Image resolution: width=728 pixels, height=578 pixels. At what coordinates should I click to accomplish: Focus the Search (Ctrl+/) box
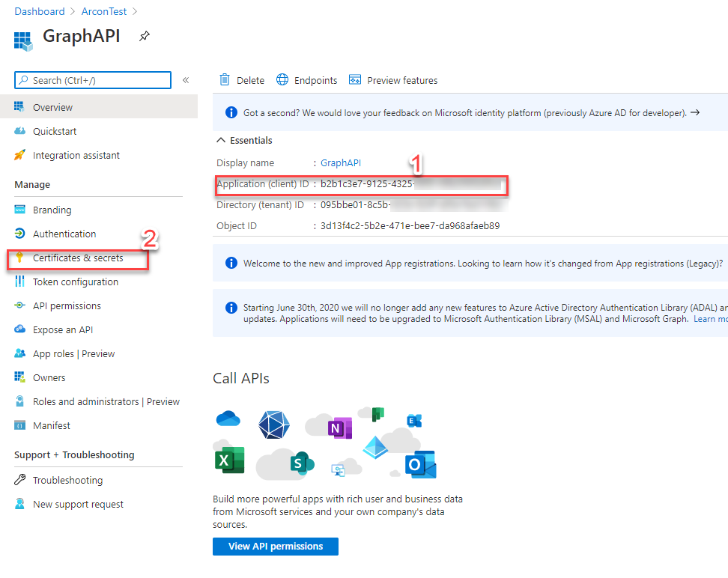click(x=93, y=80)
